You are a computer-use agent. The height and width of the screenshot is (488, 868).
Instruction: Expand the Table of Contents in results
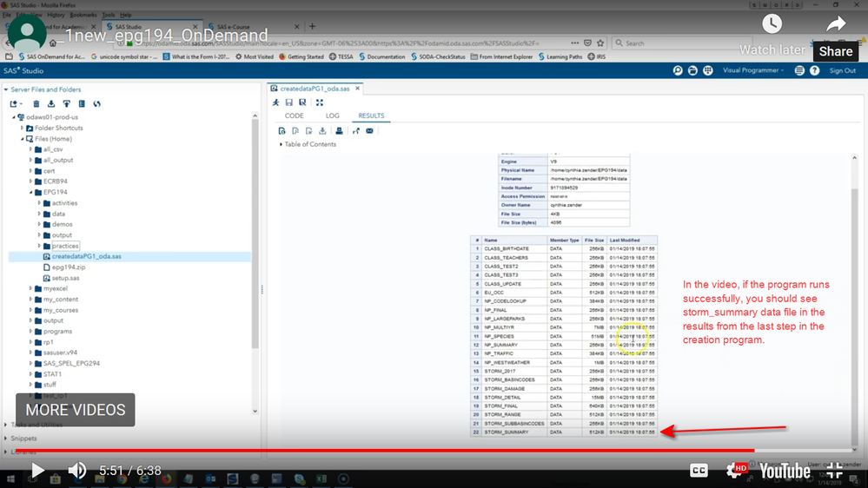point(281,144)
